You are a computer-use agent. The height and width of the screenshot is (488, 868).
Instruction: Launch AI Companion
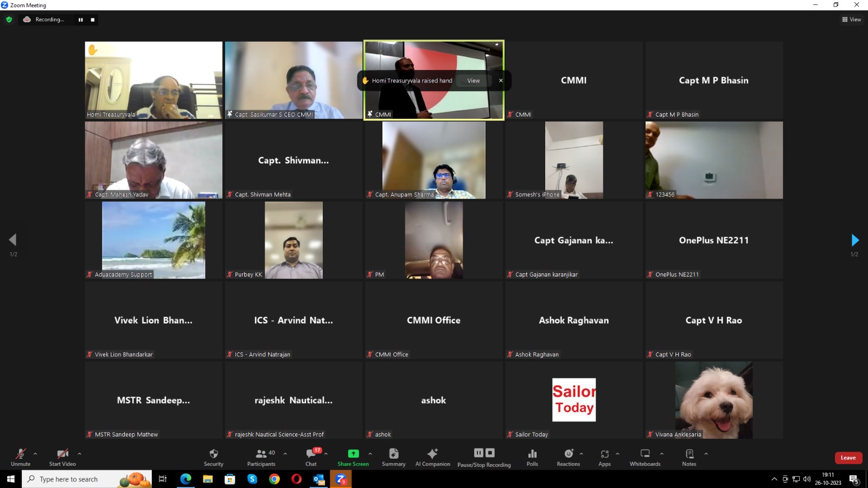coord(432,454)
